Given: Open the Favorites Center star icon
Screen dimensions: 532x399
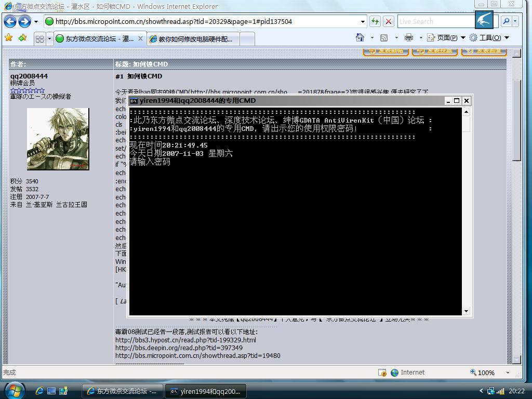Looking at the screenshot, I should tap(8, 38).
